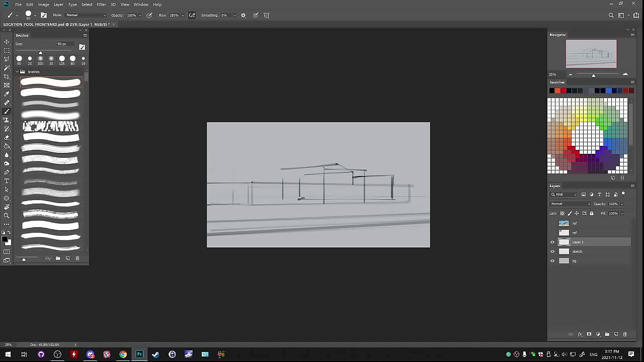The width and height of the screenshot is (644, 362).
Task: Open the brush Mode dropdown
Action: click(x=86, y=15)
